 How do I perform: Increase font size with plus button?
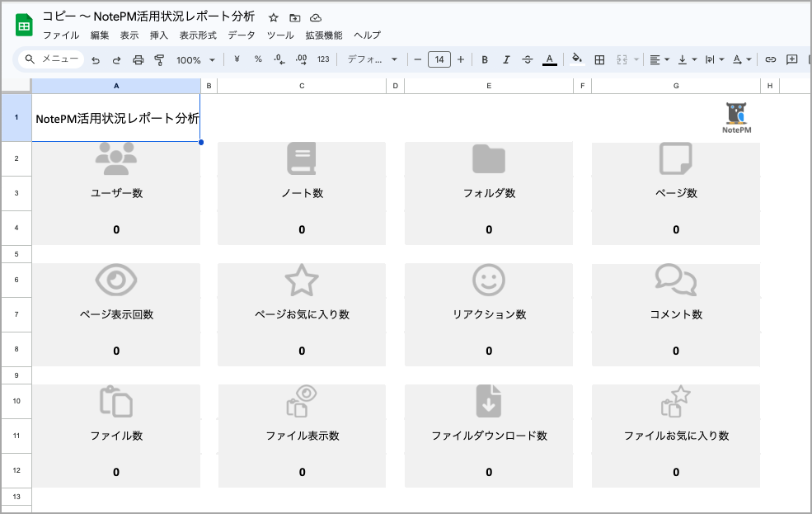coord(460,59)
